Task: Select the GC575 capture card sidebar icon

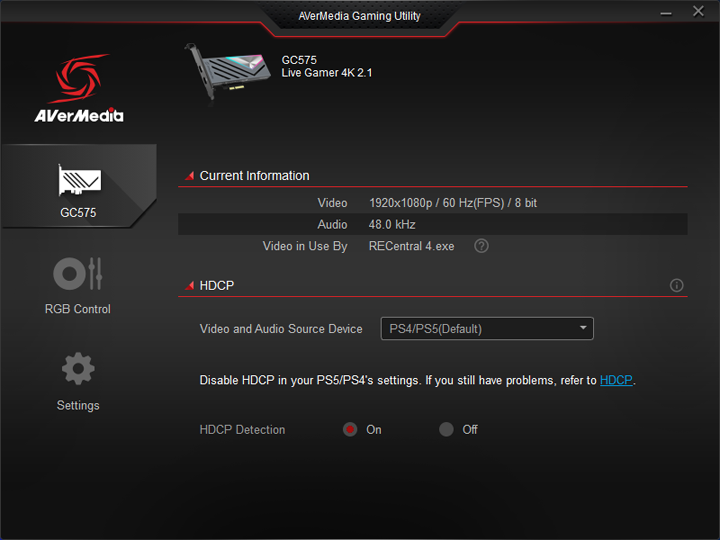Action: click(78, 181)
